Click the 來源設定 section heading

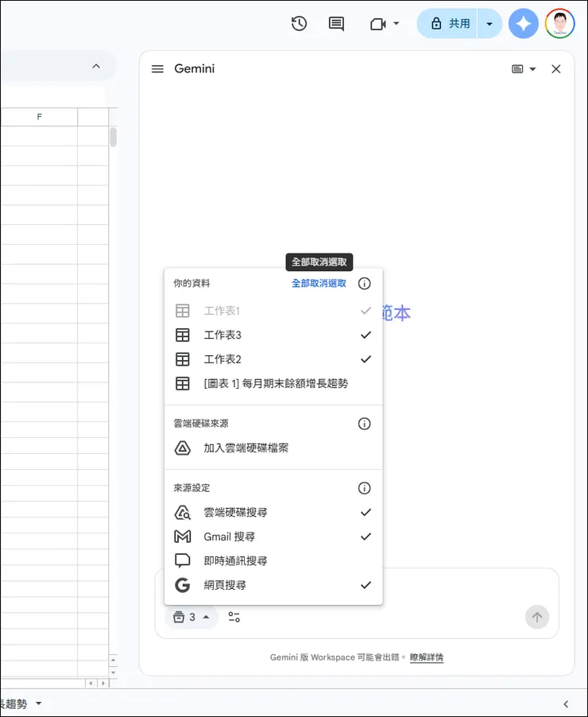191,488
